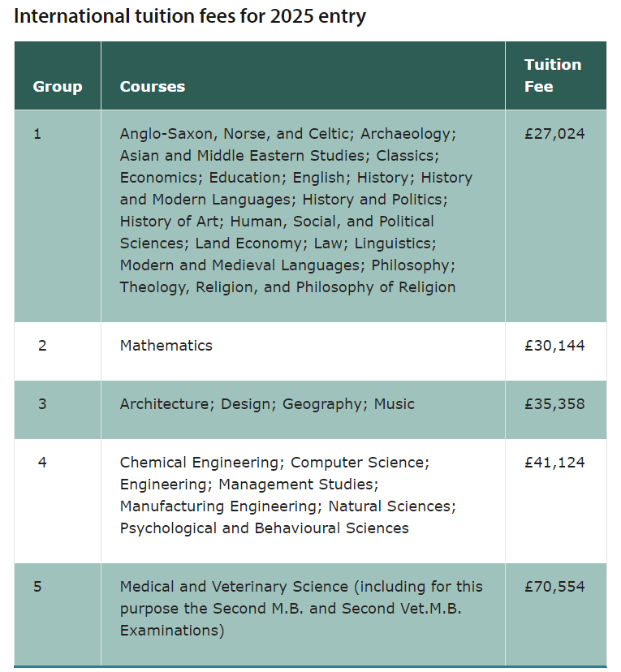Click 'Chemical Engineering; Computer Science' line
This screenshot has width=621, height=672.
pos(274,463)
